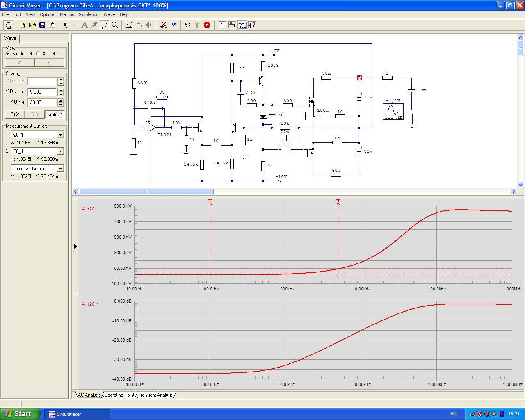The width and height of the screenshot is (525, 420).
Task: Click the Analyses setup icon
Action: pos(164,25)
